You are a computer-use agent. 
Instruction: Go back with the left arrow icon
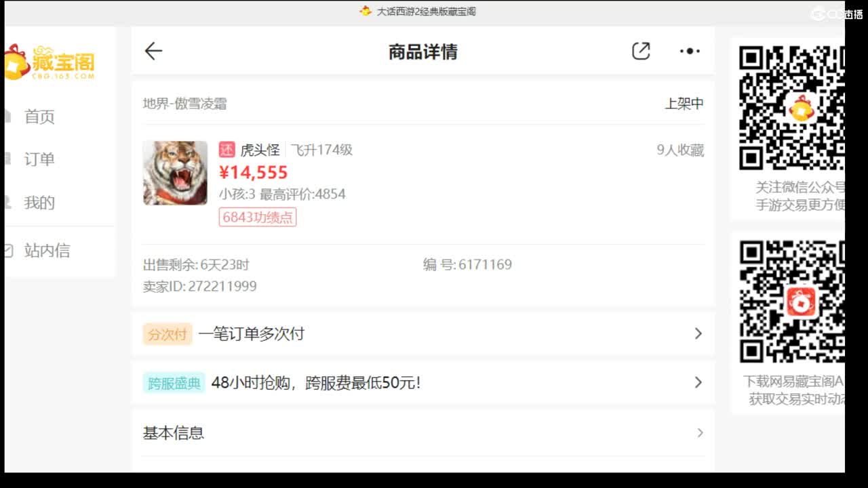(x=153, y=51)
